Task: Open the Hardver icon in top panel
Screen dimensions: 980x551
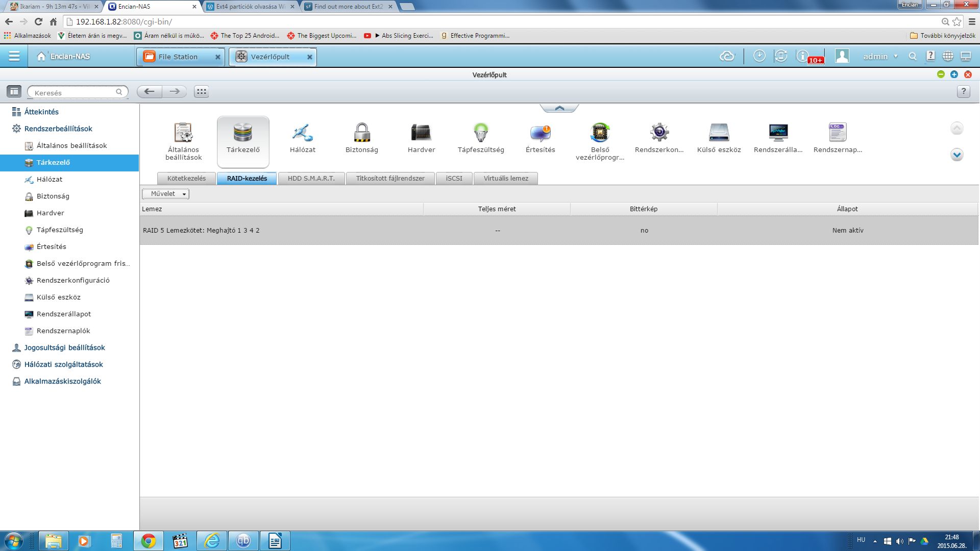Action: (x=421, y=133)
